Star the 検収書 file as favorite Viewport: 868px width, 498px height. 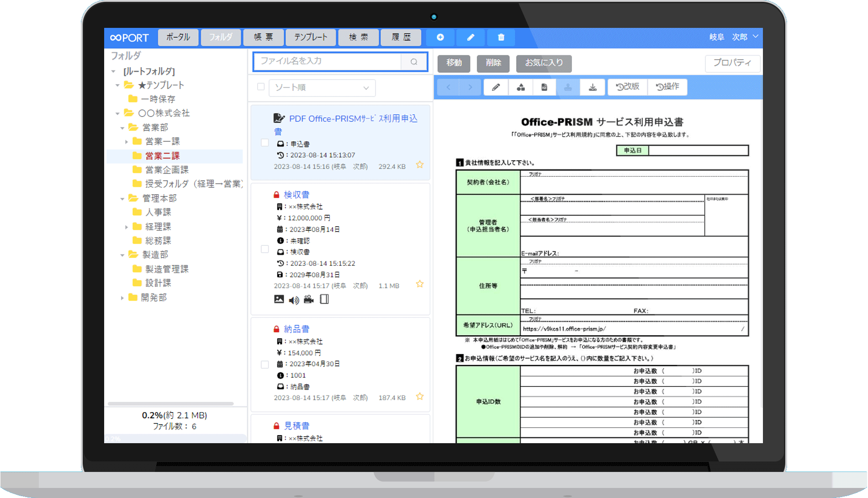click(420, 284)
